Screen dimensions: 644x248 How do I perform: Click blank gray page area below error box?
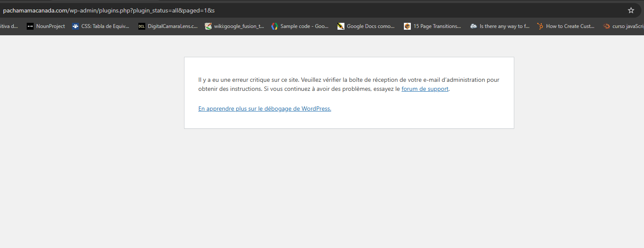pyautogui.click(x=345, y=189)
